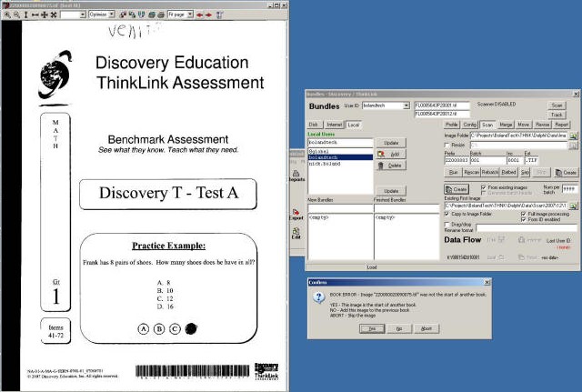Click the Create button in the scan action buttons row

point(566,172)
